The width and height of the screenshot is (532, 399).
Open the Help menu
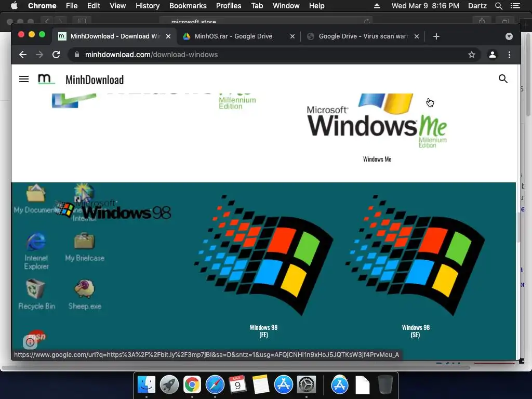pos(316,6)
